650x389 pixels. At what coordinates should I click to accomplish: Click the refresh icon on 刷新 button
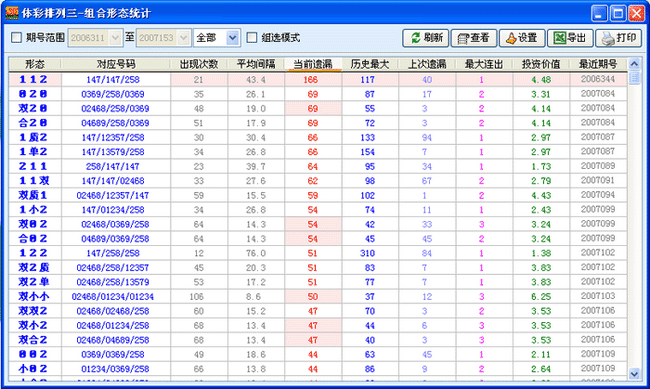(415, 38)
